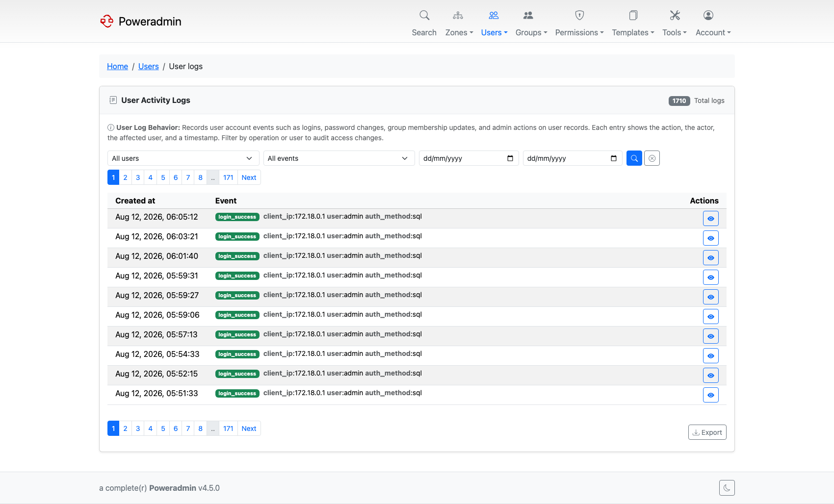This screenshot has height=504, width=834.
Task: Go to page 2 in top pagination
Action: point(126,177)
